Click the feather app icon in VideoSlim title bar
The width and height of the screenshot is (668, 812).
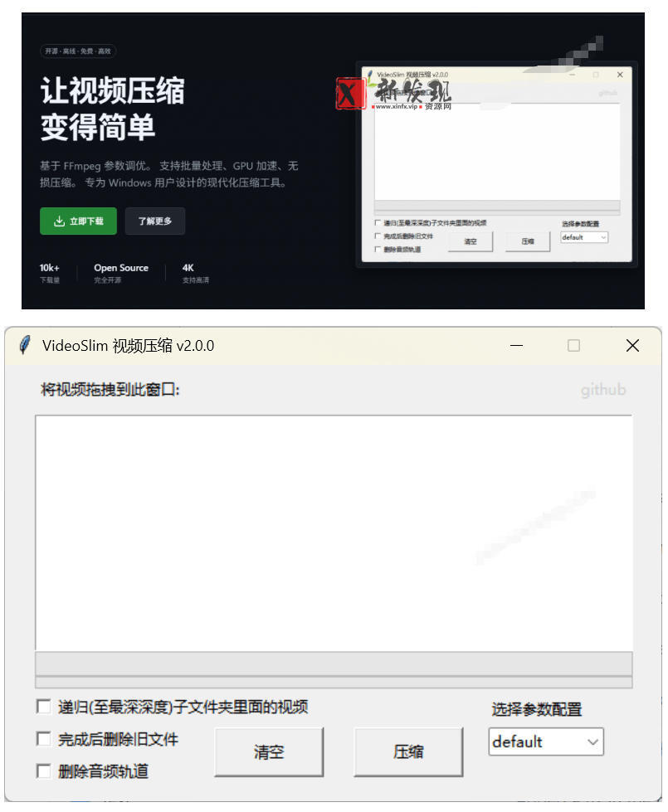[25, 345]
